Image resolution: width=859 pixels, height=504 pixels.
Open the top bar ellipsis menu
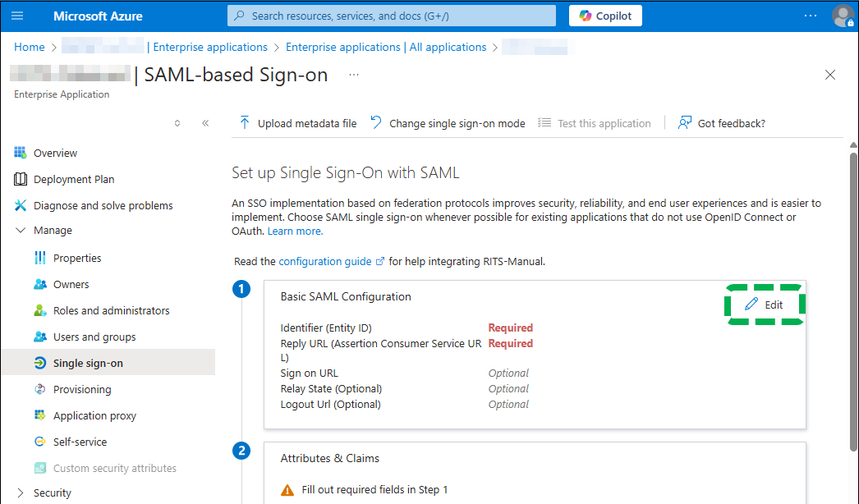click(811, 16)
